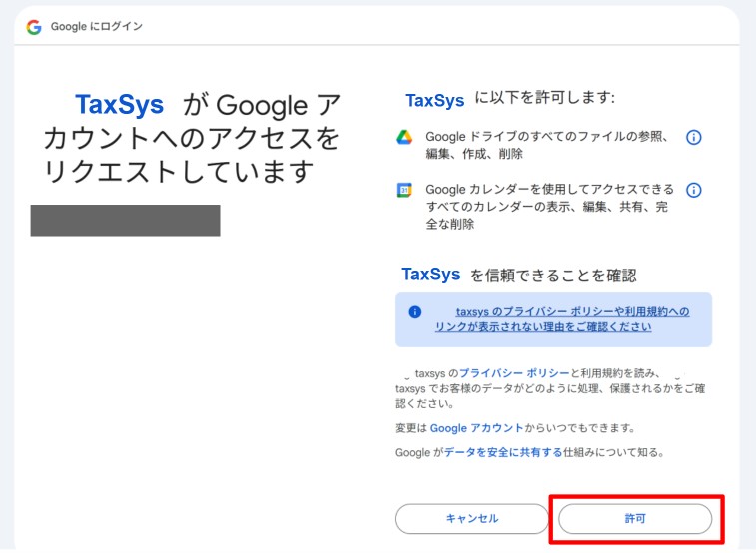Click TaxSys name beside に以下を許可します
The image size is (756, 553).
tap(434, 100)
